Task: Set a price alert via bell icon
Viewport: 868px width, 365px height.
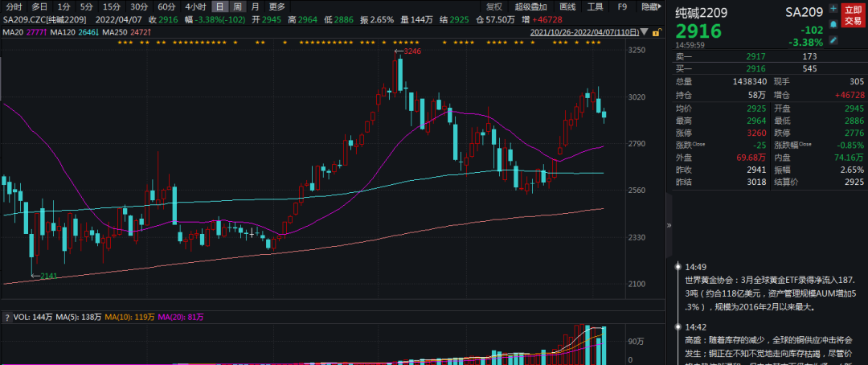Action: (x=833, y=24)
